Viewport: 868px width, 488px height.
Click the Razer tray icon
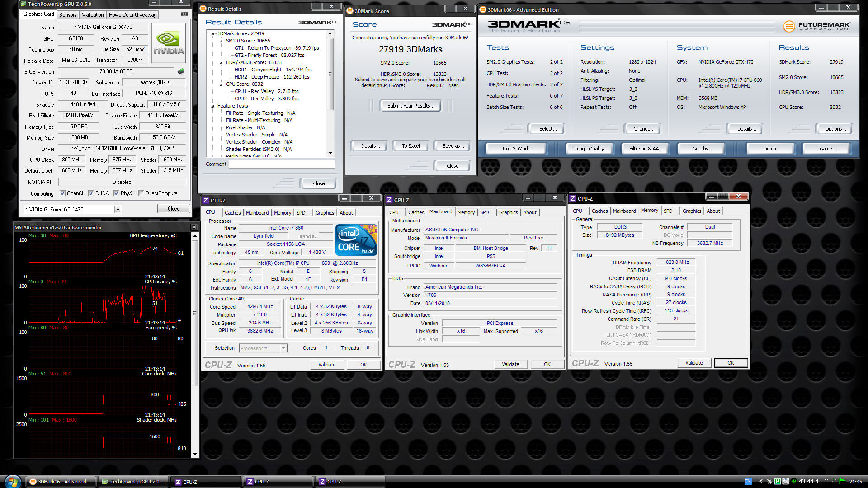(793, 481)
